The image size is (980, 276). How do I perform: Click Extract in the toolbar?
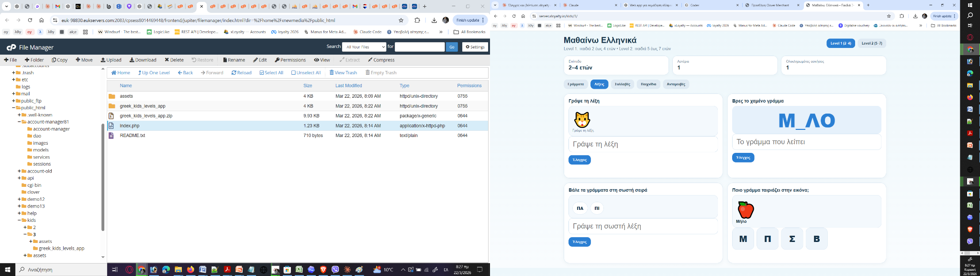350,60
